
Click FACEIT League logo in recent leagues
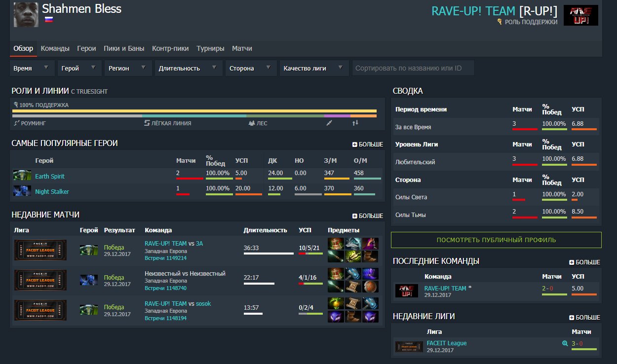[x=409, y=346]
